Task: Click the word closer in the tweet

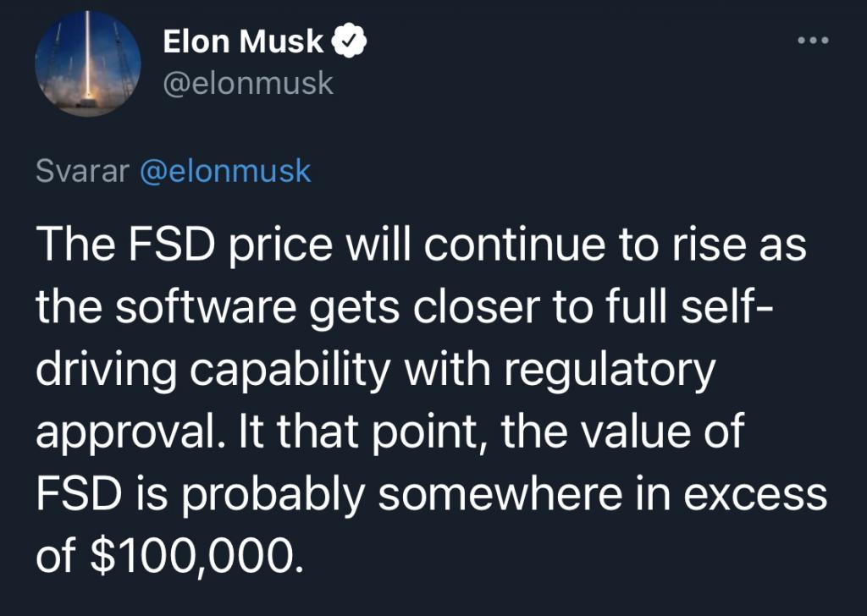Action: 476,306
